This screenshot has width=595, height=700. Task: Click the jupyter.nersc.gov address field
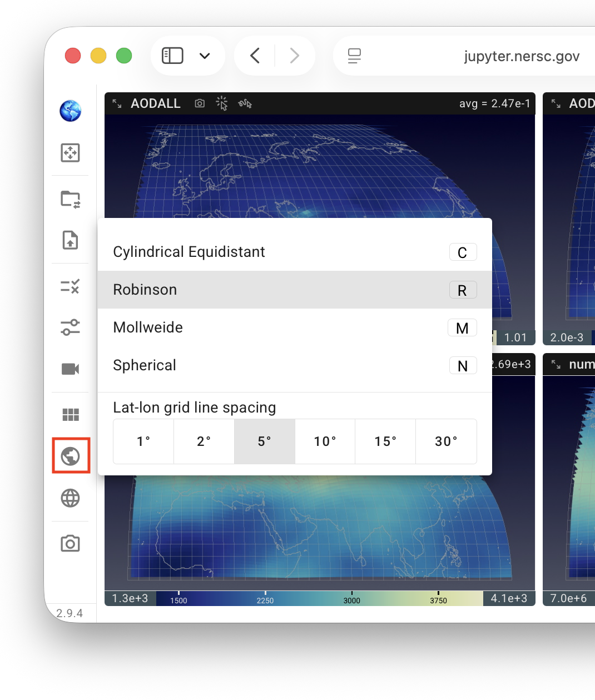pos(522,56)
